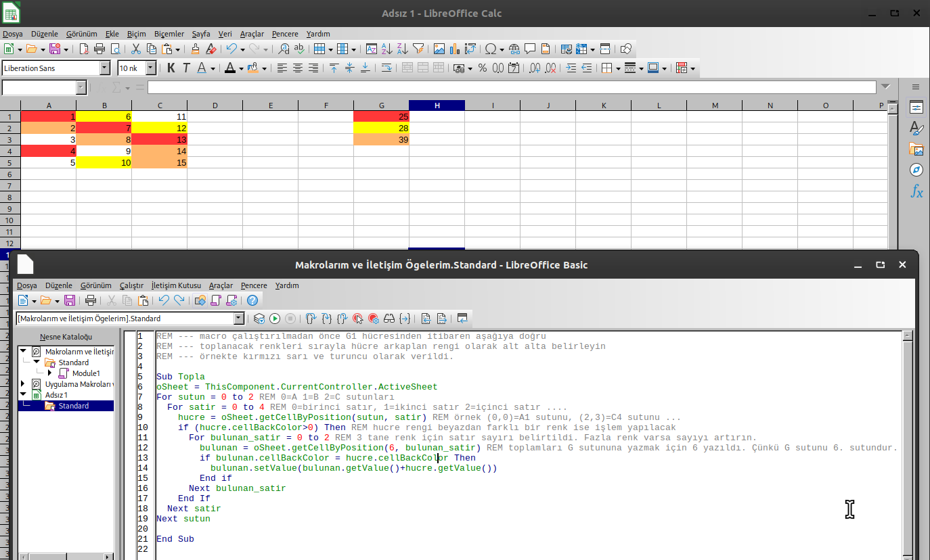Open the Sayfa menu in Calc
Viewport: 930px width, 560px height.
[x=201, y=34]
